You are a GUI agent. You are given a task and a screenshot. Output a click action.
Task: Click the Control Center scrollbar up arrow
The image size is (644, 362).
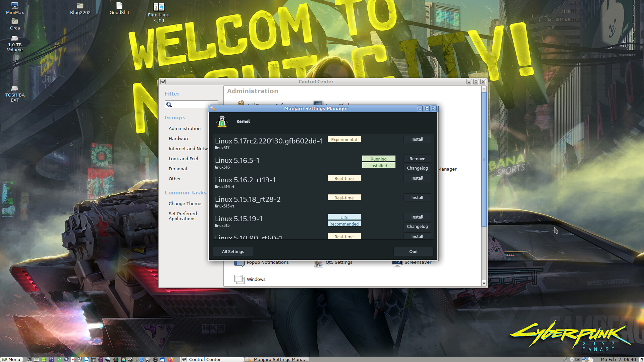(484, 89)
